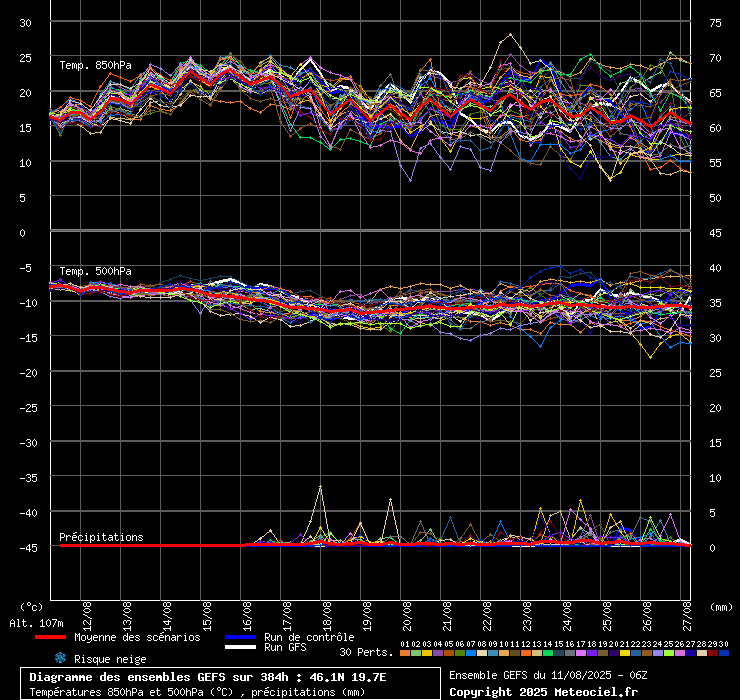Click the 18/08 date axis label

pyautogui.click(x=327, y=616)
